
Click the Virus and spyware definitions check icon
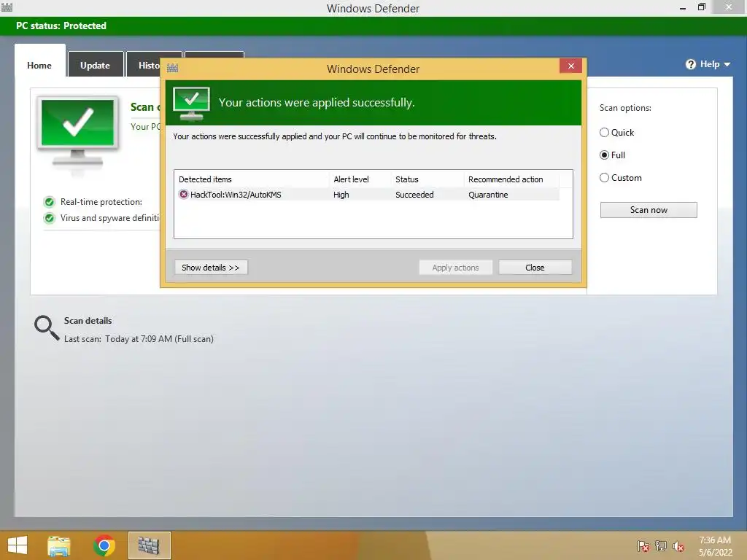pos(49,218)
